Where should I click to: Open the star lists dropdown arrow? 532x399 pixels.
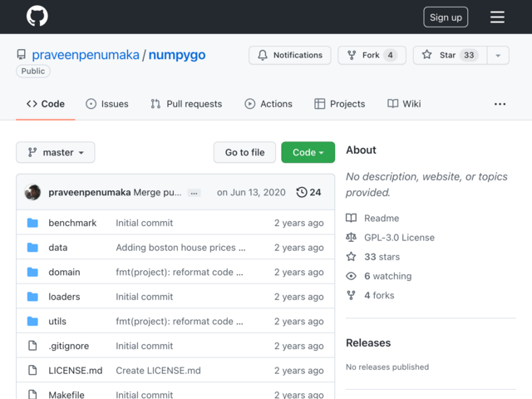pyautogui.click(x=498, y=56)
